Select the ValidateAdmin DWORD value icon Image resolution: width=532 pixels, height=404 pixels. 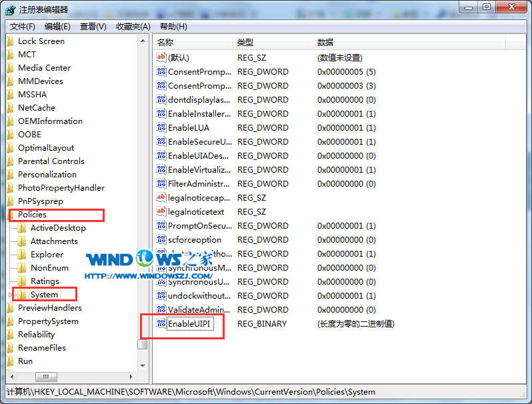coord(161,309)
